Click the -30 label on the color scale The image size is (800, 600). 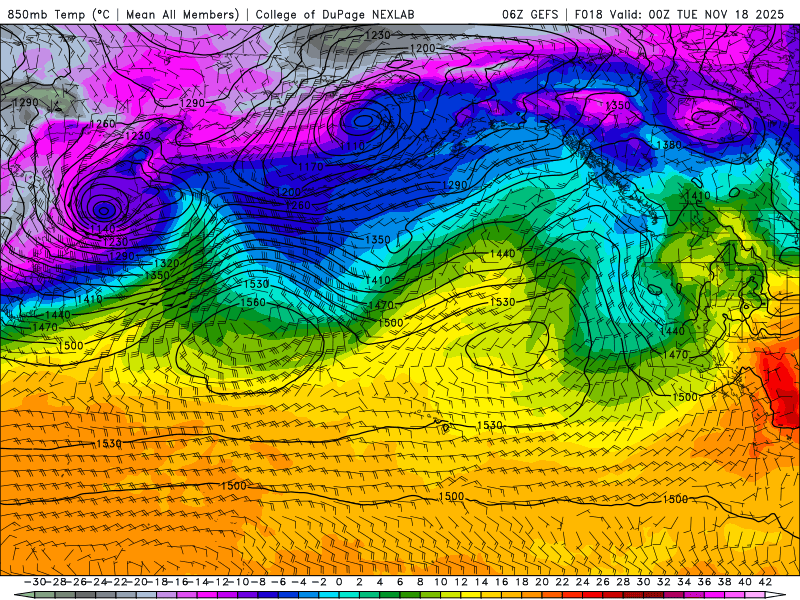pyautogui.click(x=35, y=582)
